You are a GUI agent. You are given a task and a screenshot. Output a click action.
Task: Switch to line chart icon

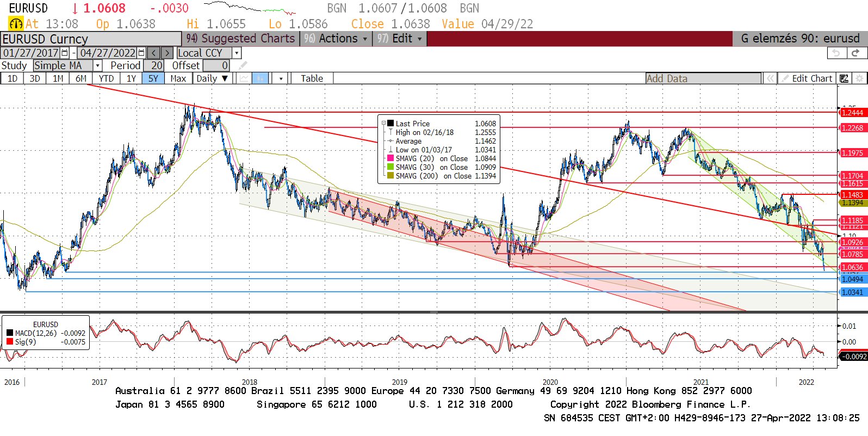[244, 78]
